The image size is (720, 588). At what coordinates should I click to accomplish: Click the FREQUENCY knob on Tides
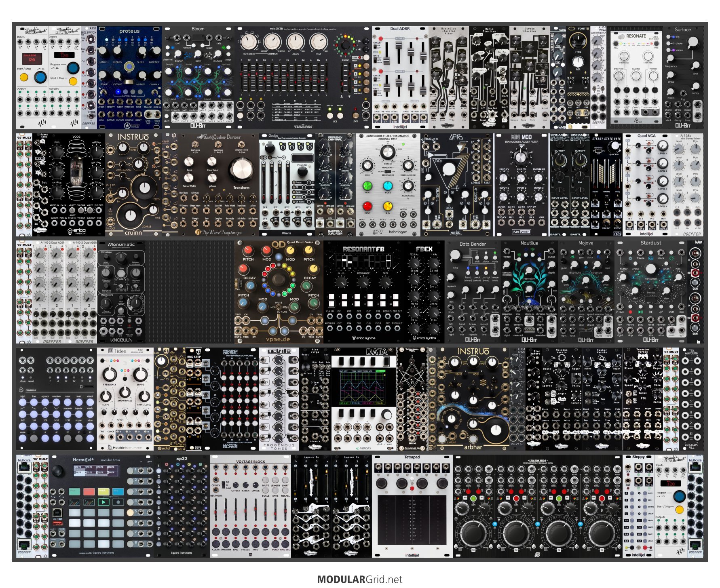110,374
